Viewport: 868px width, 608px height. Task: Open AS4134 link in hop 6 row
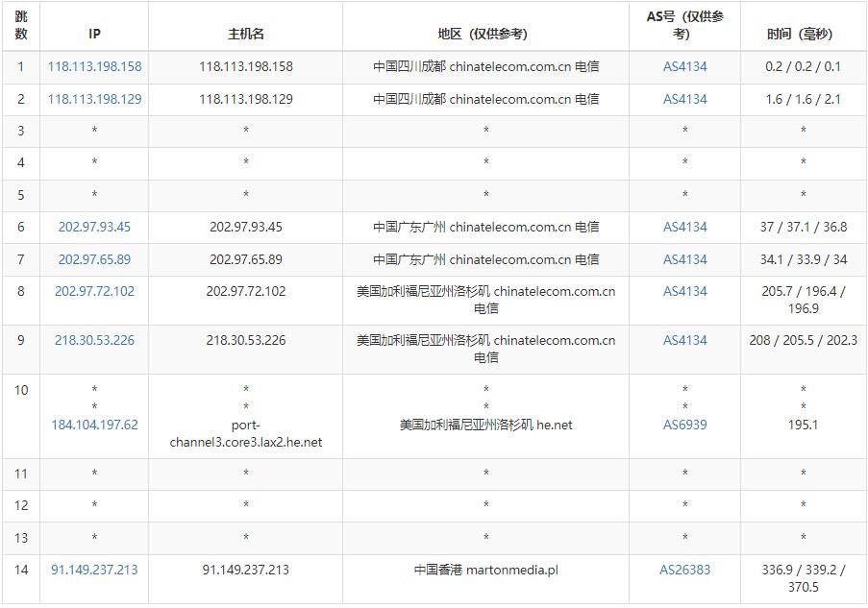[685, 227]
